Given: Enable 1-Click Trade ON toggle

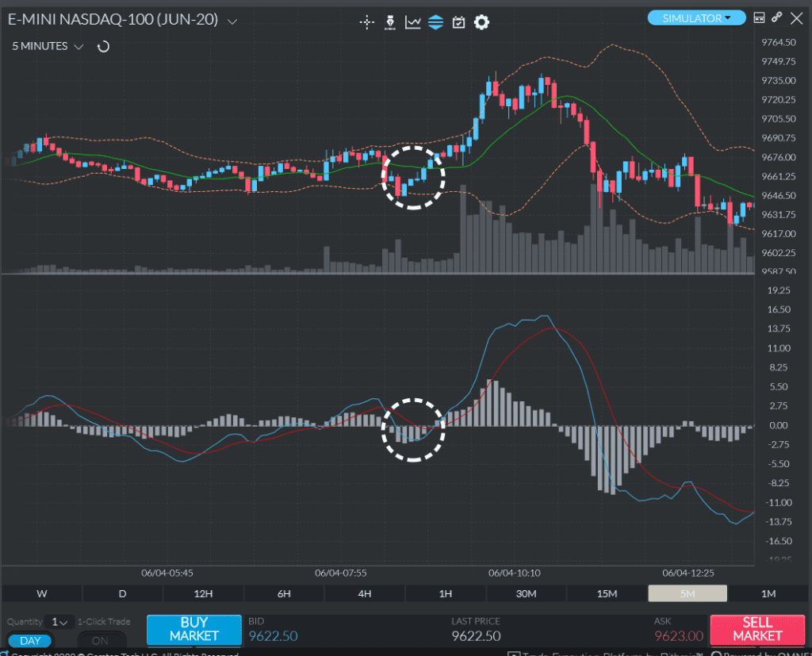Looking at the screenshot, I should (101, 640).
